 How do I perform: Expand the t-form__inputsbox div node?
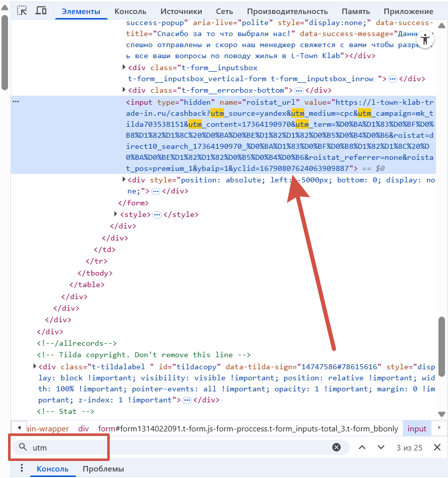pos(124,67)
